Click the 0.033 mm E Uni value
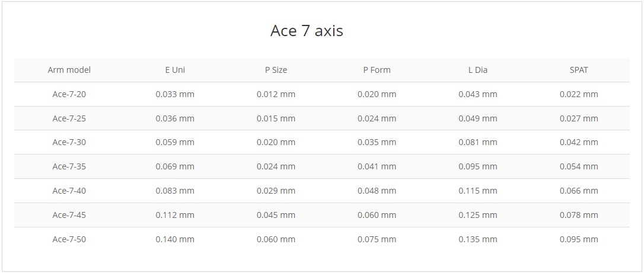This screenshot has width=644, height=273. (x=175, y=94)
